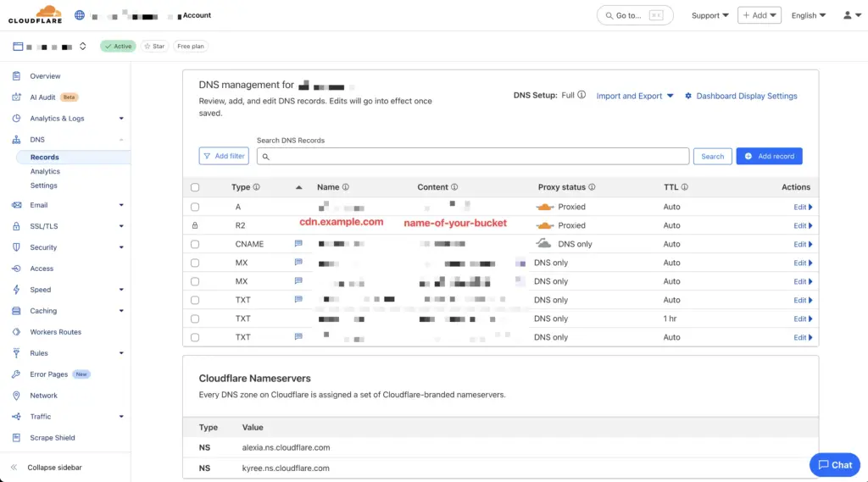
Task: Open Workers Routes page
Action: (55, 332)
